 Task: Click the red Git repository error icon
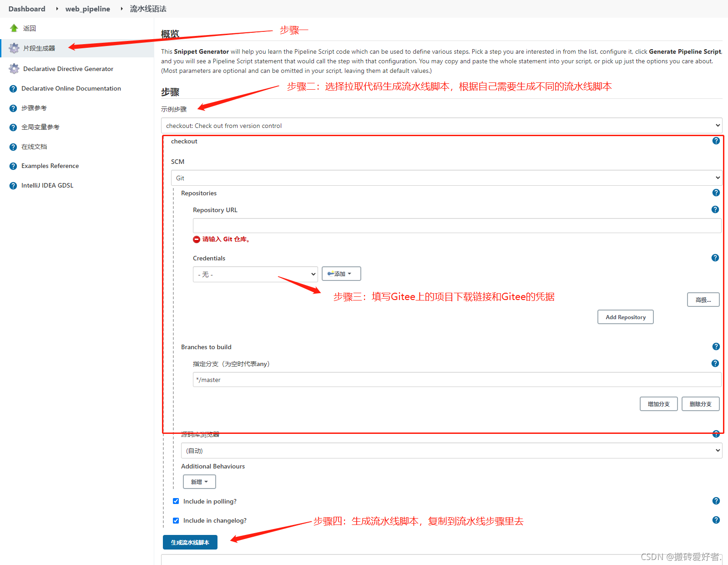click(x=197, y=239)
